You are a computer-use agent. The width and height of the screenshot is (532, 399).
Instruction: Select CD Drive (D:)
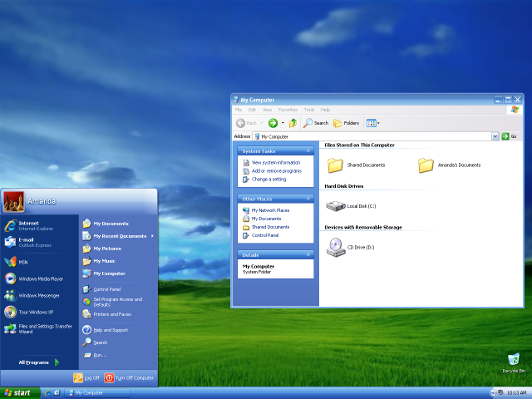point(350,248)
